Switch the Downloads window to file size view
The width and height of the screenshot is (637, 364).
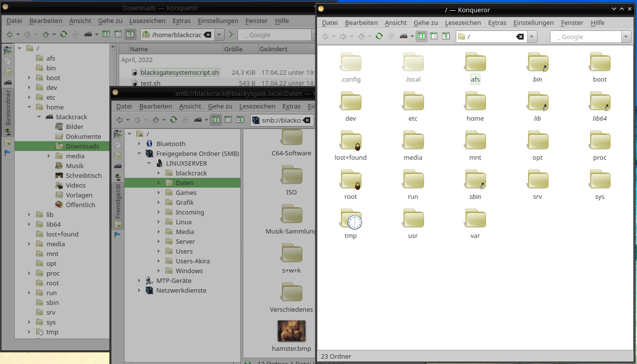click(x=130, y=34)
